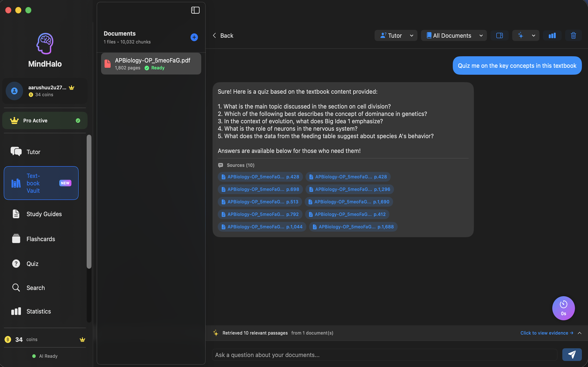Click the bar chart icon in the toolbar

tap(552, 35)
